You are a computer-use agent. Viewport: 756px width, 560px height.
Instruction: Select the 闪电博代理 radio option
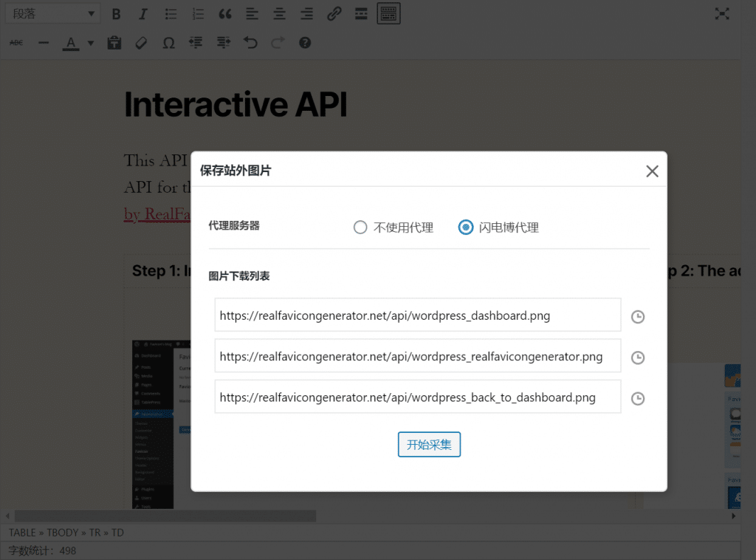point(465,228)
